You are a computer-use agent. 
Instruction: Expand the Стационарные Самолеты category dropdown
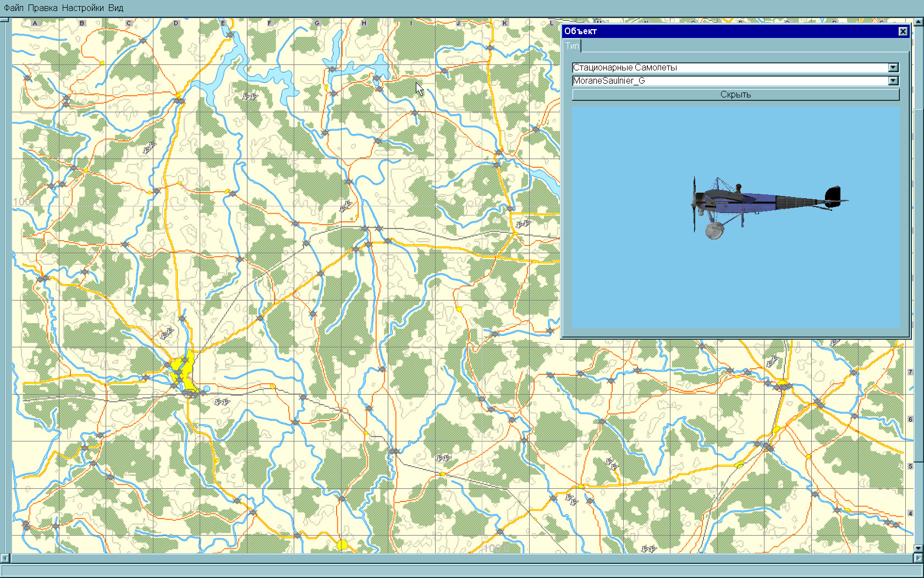pos(893,68)
